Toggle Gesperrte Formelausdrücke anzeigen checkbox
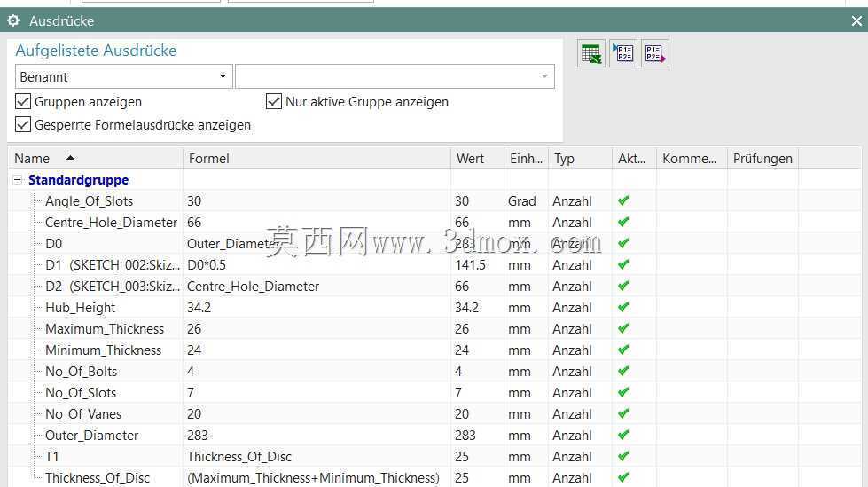 coord(23,125)
